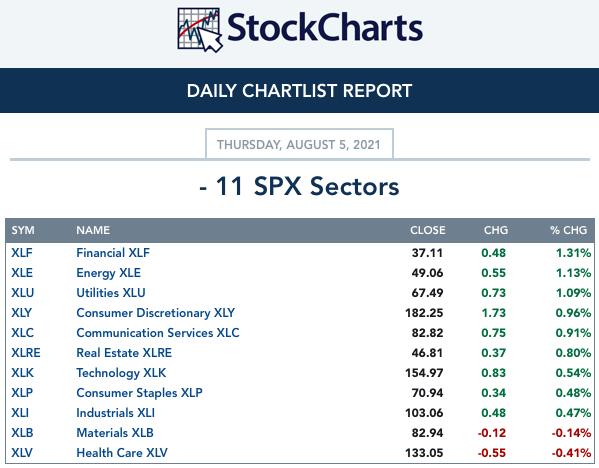The height and width of the screenshot is (468, 599).
Task: Open the XLF symbol link
Action: click(x=22, y=253)
